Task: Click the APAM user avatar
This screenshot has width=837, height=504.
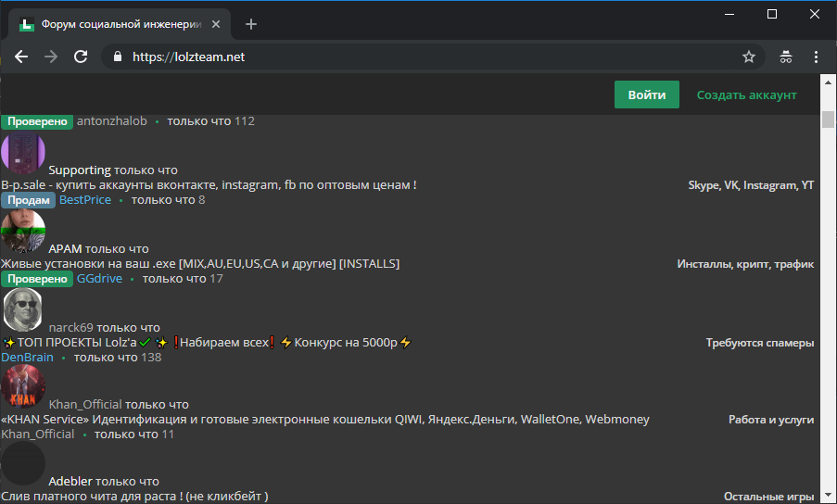Action: coord(23,231)
